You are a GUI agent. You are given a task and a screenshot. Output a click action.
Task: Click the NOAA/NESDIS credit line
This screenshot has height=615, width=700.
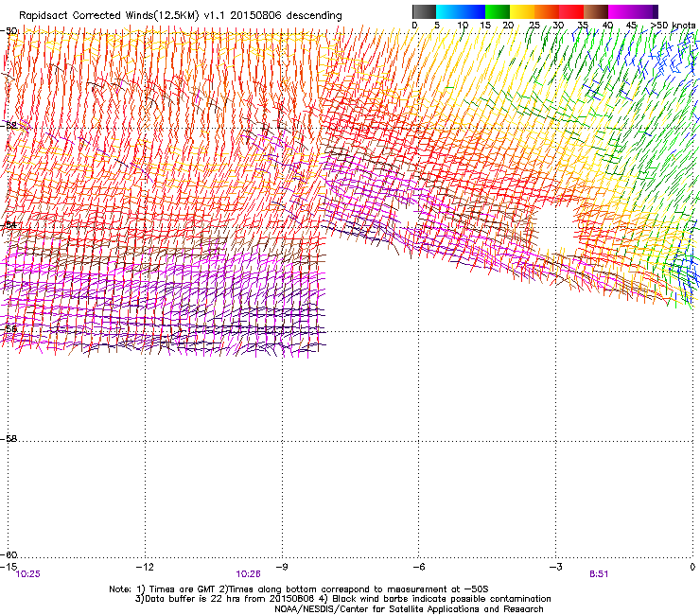pos(409,609)
